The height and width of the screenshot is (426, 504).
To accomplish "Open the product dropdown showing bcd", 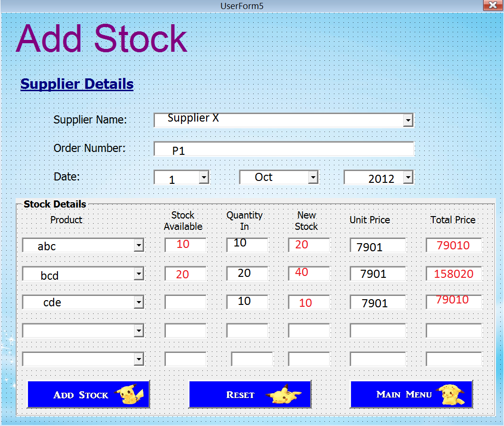I will point(139,274).
